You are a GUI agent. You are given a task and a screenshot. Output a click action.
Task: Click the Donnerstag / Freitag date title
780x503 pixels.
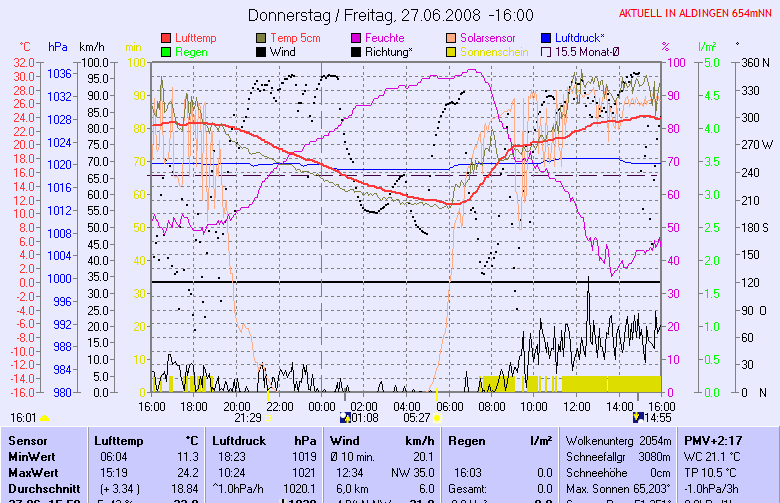coord(389,15)
